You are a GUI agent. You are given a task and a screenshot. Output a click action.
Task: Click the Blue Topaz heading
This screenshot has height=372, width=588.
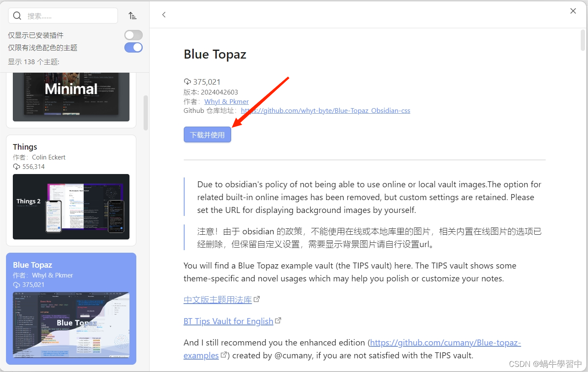[215, 54]
